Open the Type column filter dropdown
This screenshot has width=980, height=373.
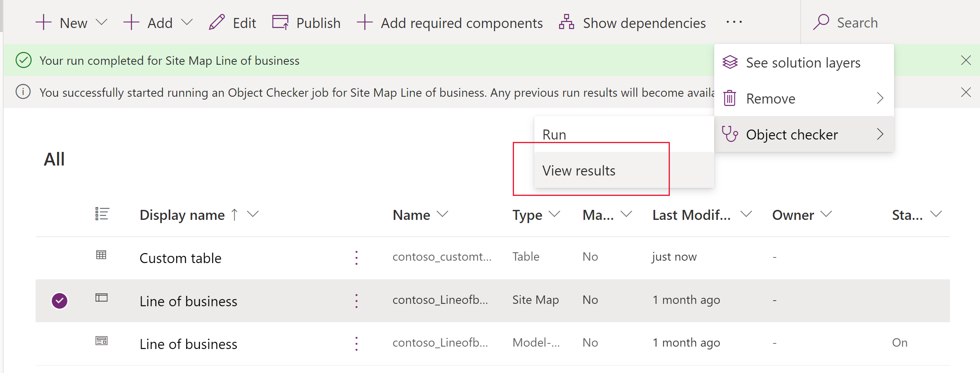coord(555,214)
